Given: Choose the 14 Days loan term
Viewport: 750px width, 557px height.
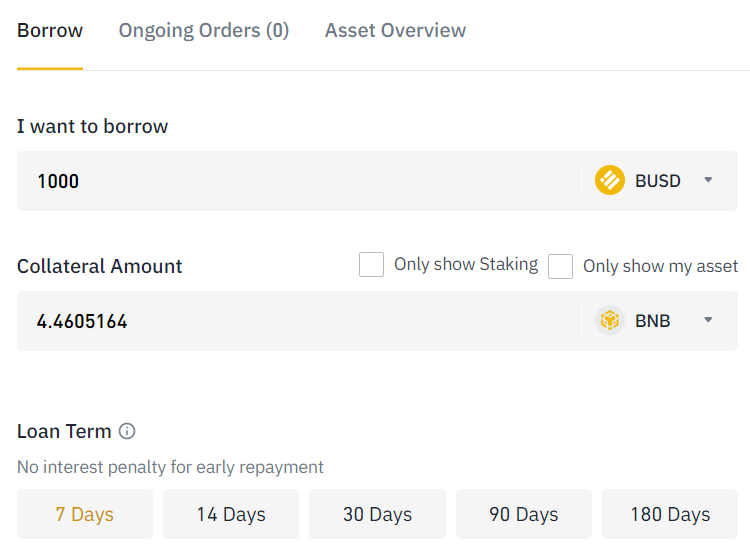Looking at the screenshot, I should [231, 515].
